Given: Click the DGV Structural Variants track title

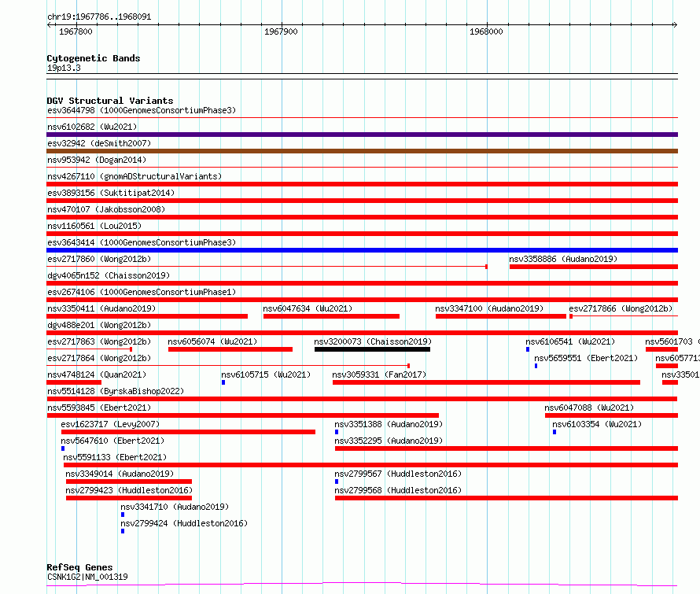Looking at the screenshot, I should (110, 101).
